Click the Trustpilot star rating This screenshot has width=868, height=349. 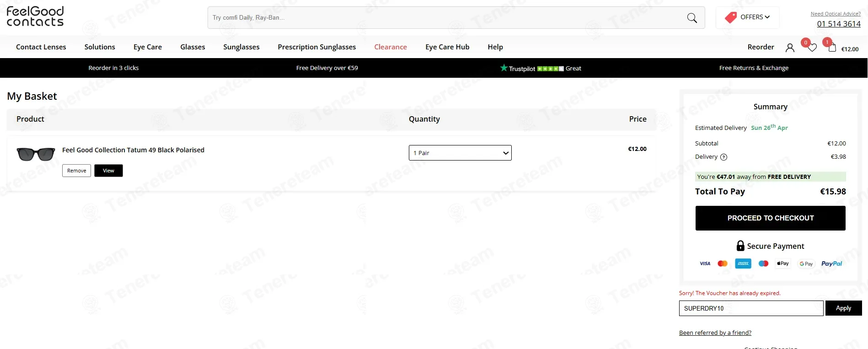551,69
